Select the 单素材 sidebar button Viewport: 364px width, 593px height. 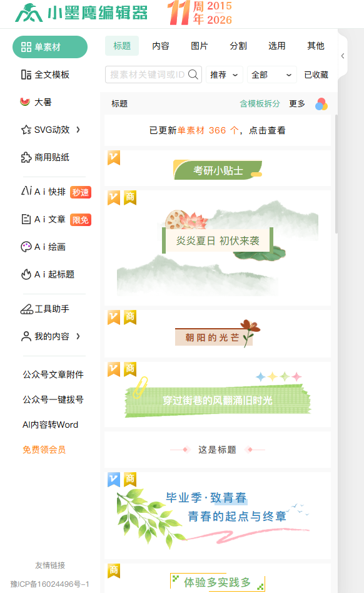click(x=50, y=47)
